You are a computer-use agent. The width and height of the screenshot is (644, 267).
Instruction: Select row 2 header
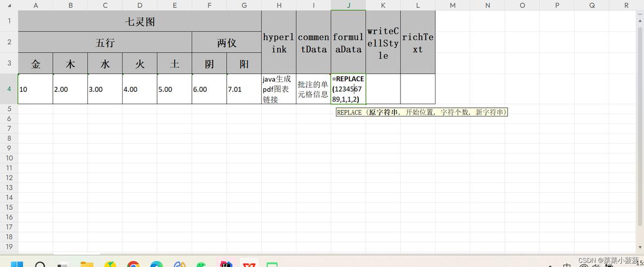coord(9,42)
